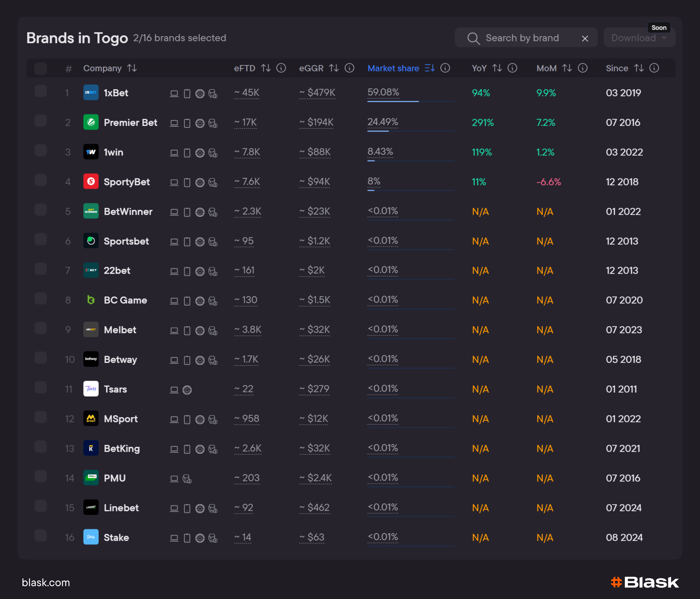Click the Company column header
Image resolution: width=700 pixels, height=599 pixels.
pyautogui.click(x=102, y=68)
